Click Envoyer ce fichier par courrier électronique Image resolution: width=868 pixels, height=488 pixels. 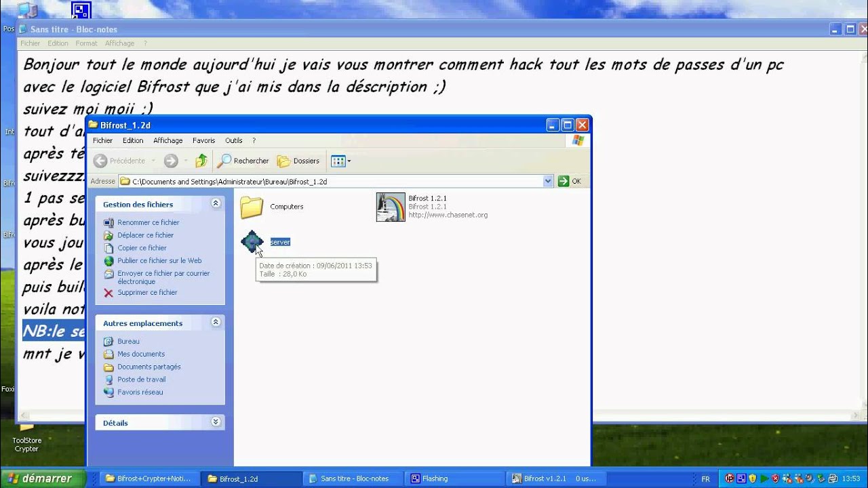click(x=163, y=277)
